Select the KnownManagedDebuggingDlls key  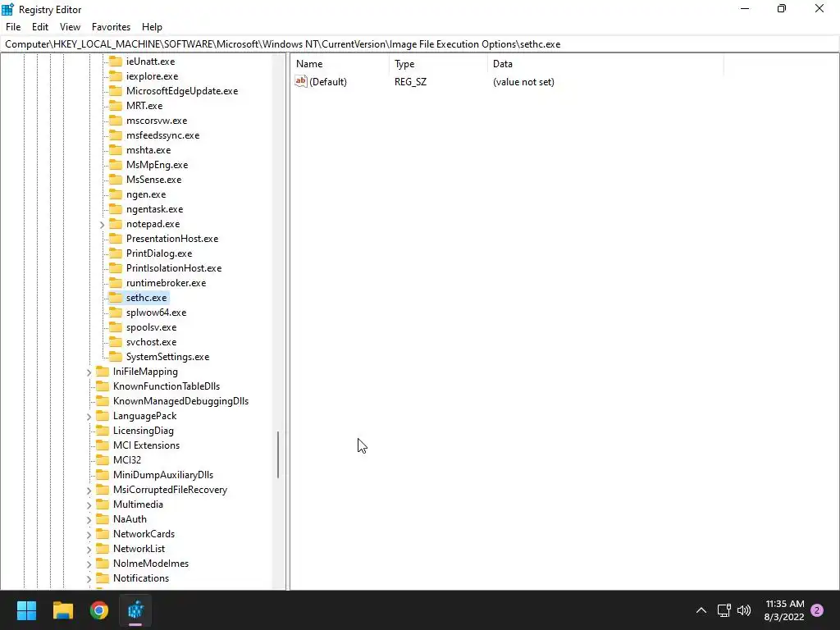point(180,401)
